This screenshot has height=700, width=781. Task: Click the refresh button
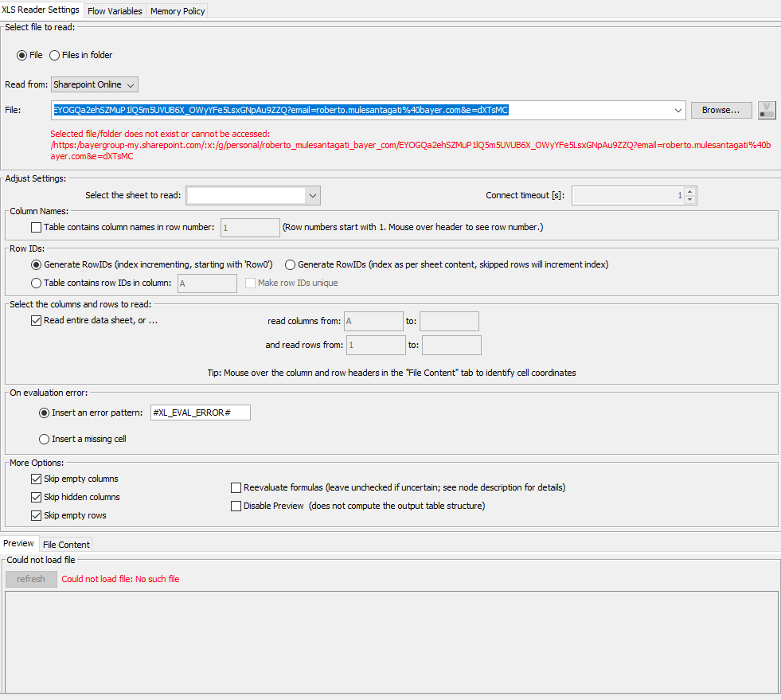click(x=31, y=579)
